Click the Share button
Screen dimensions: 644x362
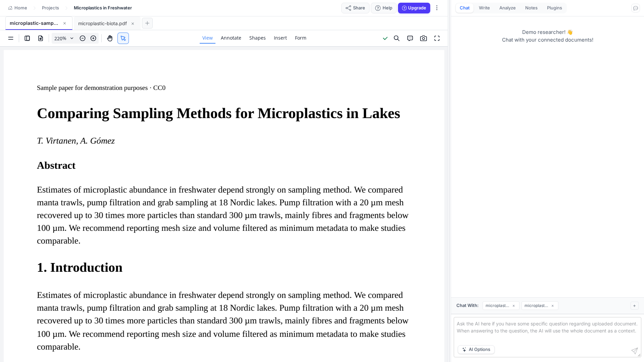click(355, 8)
